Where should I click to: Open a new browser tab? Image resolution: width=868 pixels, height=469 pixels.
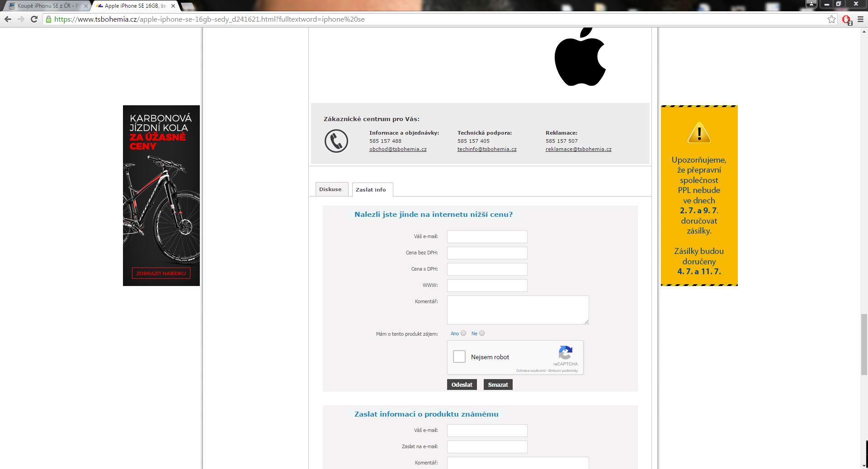coord(187,6)
